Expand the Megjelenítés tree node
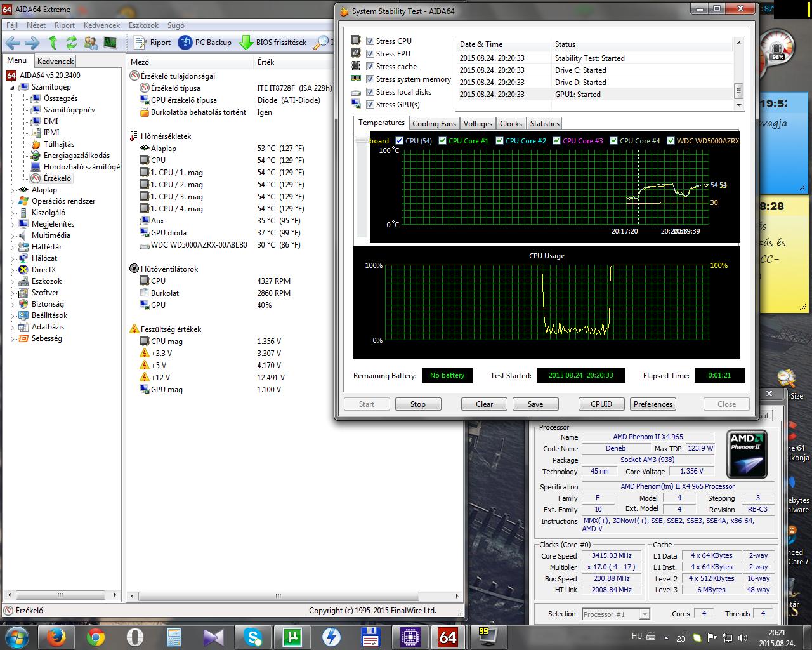The image size is (812, 650). click(x=12, y=224)
